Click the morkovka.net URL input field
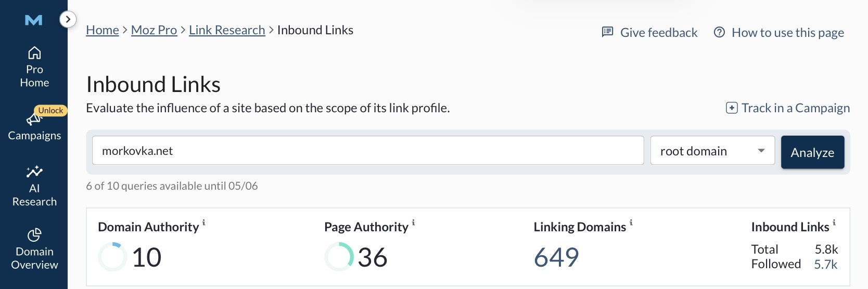The image size is (868, 289). (x=367, y=151)
